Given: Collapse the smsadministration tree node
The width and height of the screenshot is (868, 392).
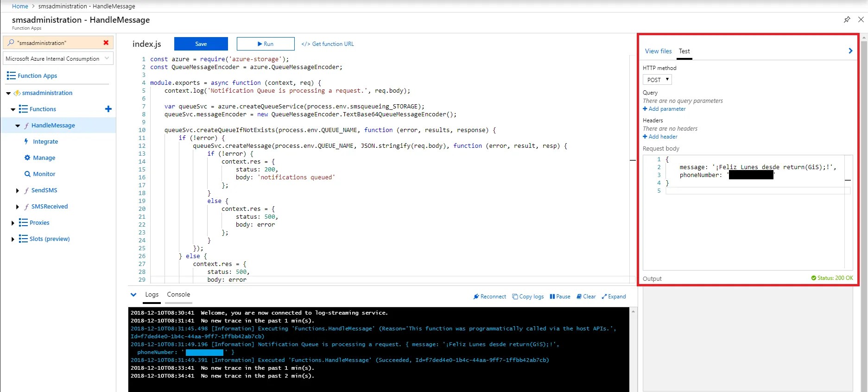Looking at the screenshot, I should pos(8,93).
